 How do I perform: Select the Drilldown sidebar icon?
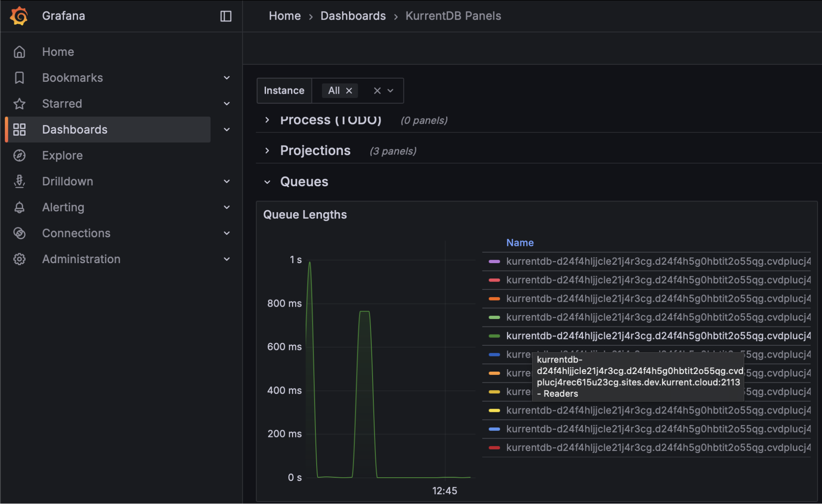pyautogui.click(x=19, y=181)
